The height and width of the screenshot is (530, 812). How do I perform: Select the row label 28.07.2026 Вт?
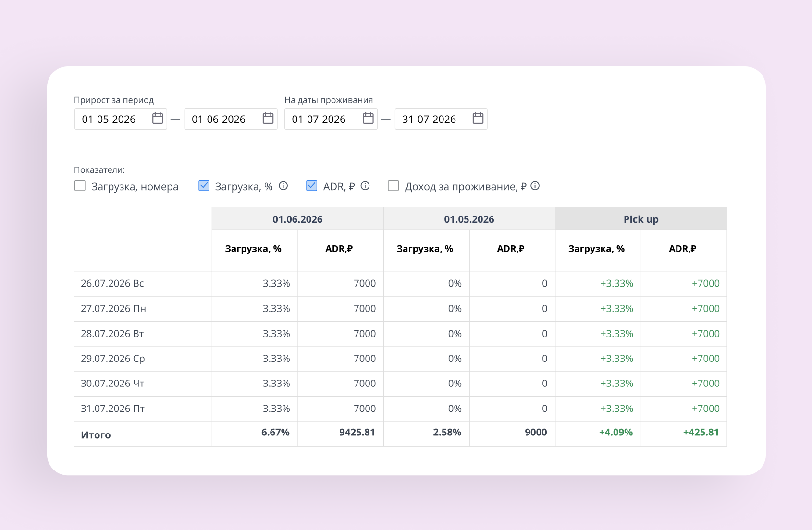pyautogui.click(x=112, y=334)
